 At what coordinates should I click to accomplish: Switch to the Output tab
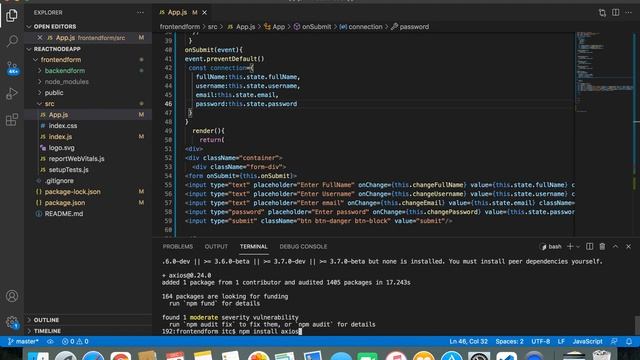pyautogui.click(x=216, y=247)
